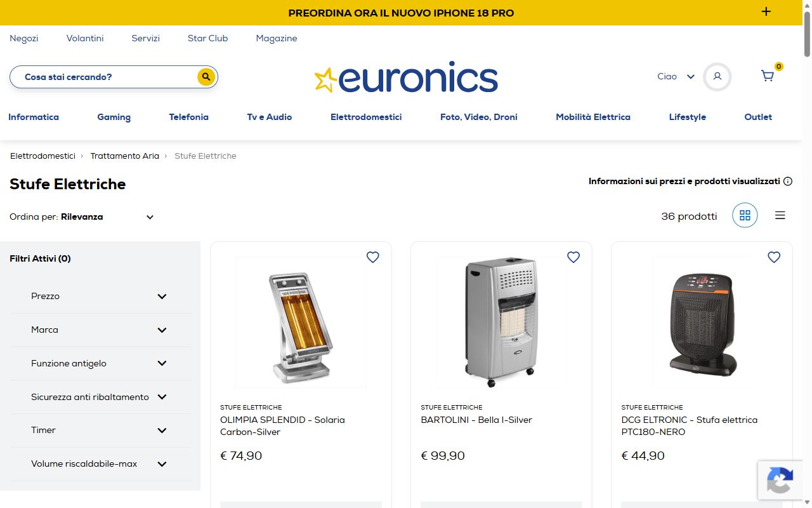Open the Elettrodomestici menu
812x508 pixels.
point(366,117)
